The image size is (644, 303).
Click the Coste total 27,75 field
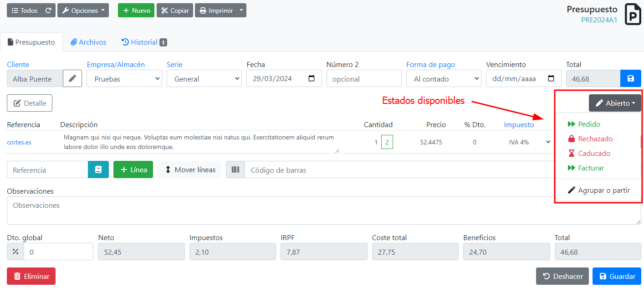click(415, 252)
